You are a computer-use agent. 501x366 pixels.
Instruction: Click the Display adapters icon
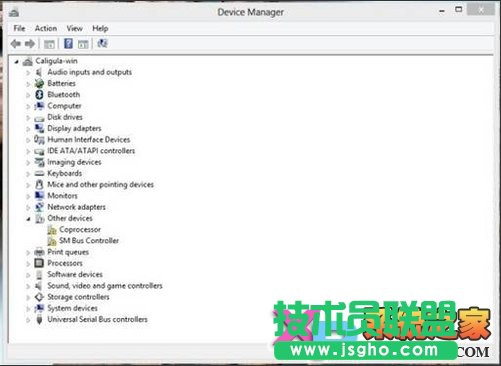click(x=39, y=128)
